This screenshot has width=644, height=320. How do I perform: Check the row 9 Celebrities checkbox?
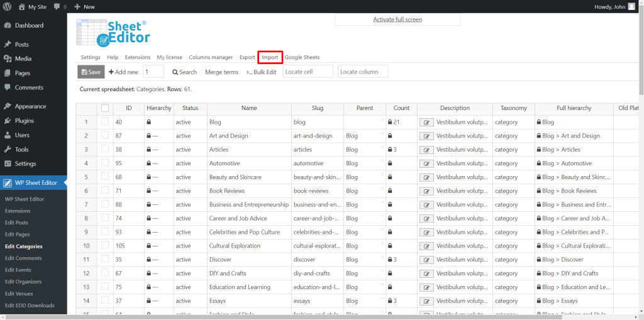coord(105,232)
